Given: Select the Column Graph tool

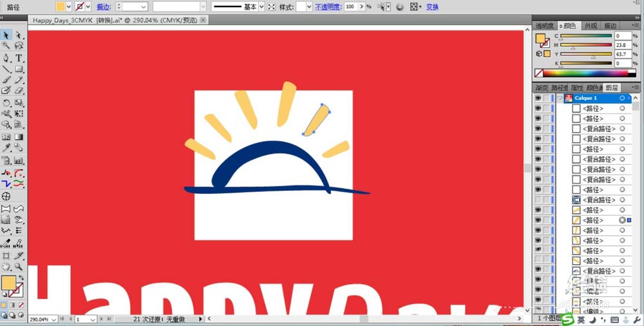Looking at the screenshot, I should tap(19, 160).
